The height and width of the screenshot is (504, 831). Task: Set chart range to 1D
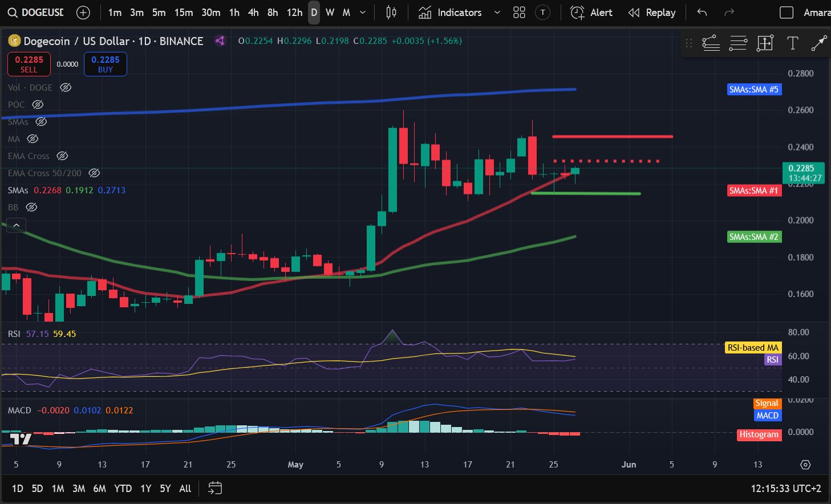pos(18,488)
